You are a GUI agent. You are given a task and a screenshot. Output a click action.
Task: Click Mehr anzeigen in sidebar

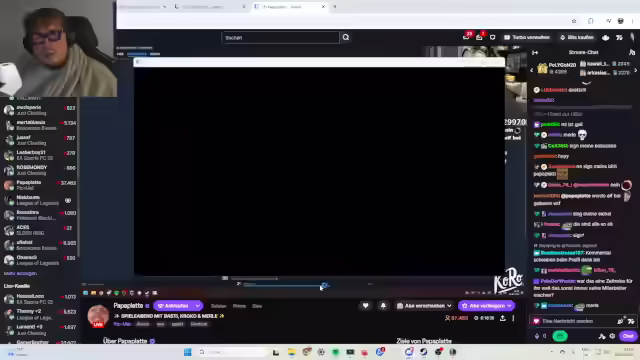[x=20, y=273]
